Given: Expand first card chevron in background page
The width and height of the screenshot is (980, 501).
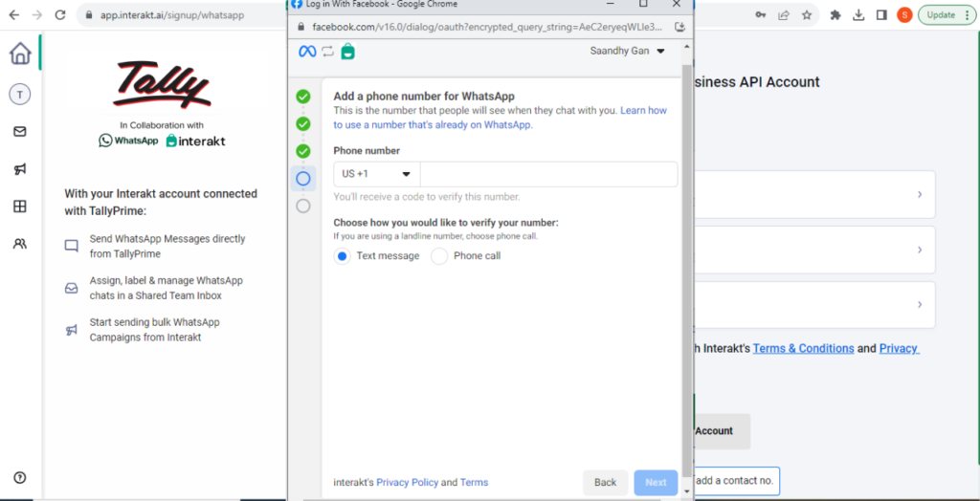Looking at the screenshot, I should 920,194.
